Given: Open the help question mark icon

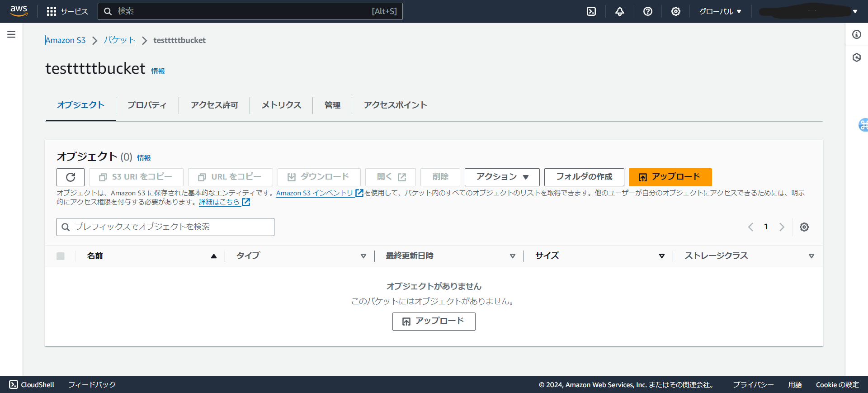Looking at the screenshot, I should [648, 11].
